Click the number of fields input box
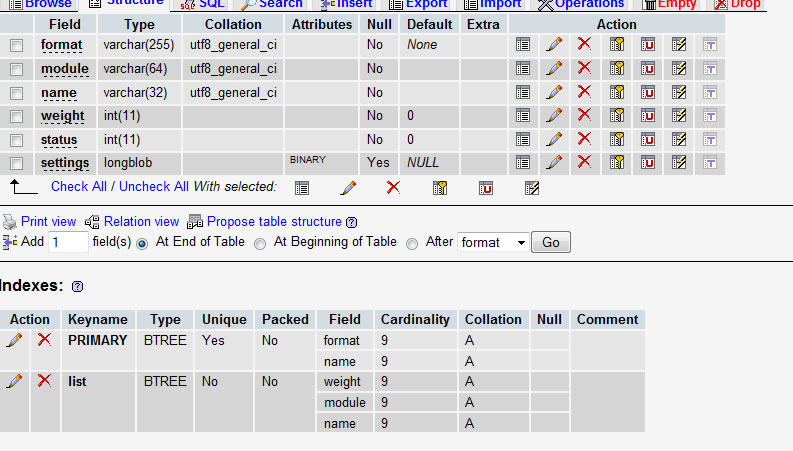Image resolution: width=793 pixels, height=451 pixels. click(68, 242)
